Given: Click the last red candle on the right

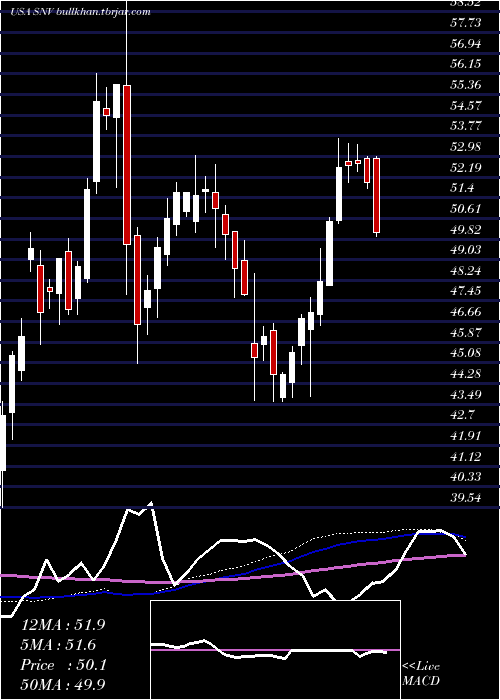Looking at the screenshot, I should [376, 196].
